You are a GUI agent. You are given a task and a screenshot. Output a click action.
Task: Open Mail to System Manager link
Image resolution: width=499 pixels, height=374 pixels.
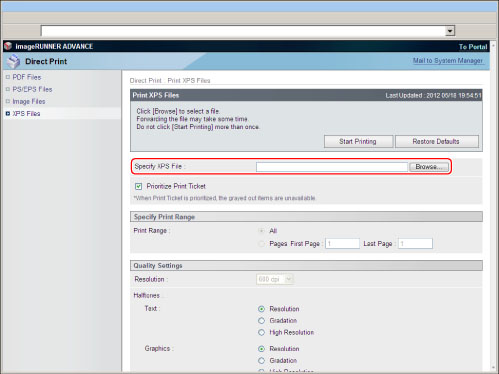pyautogui.click(x=448, y=61)
